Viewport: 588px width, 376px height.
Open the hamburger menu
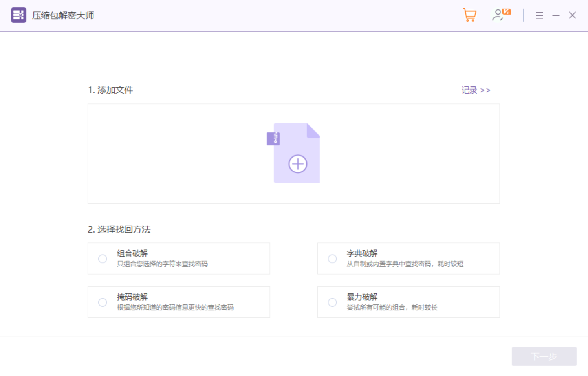click(x=539, y=15)
